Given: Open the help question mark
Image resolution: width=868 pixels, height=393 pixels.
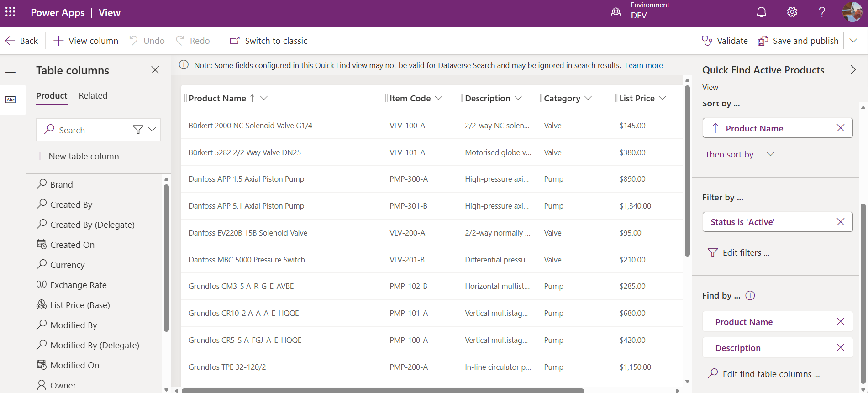Looking at the screenshot, I should (822, 12).
